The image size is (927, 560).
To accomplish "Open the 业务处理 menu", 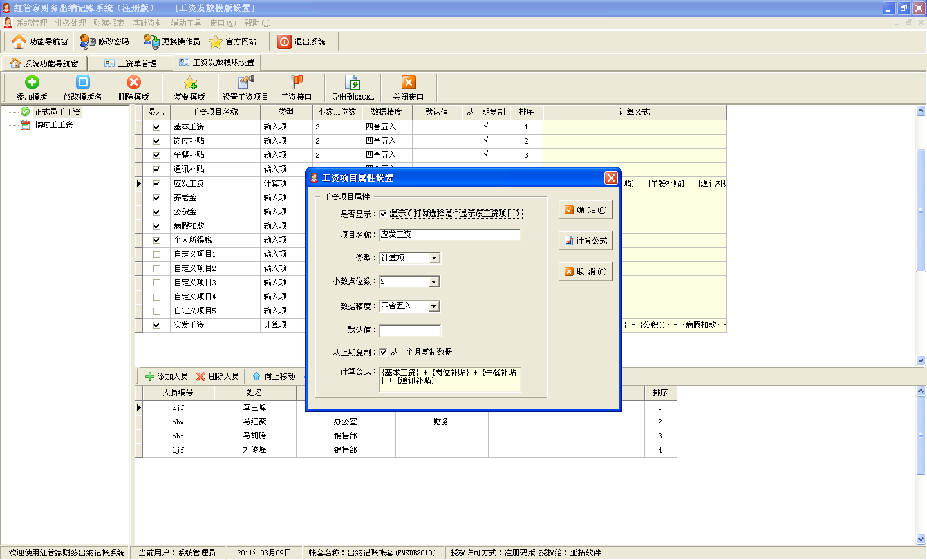I will click(70, 23).
